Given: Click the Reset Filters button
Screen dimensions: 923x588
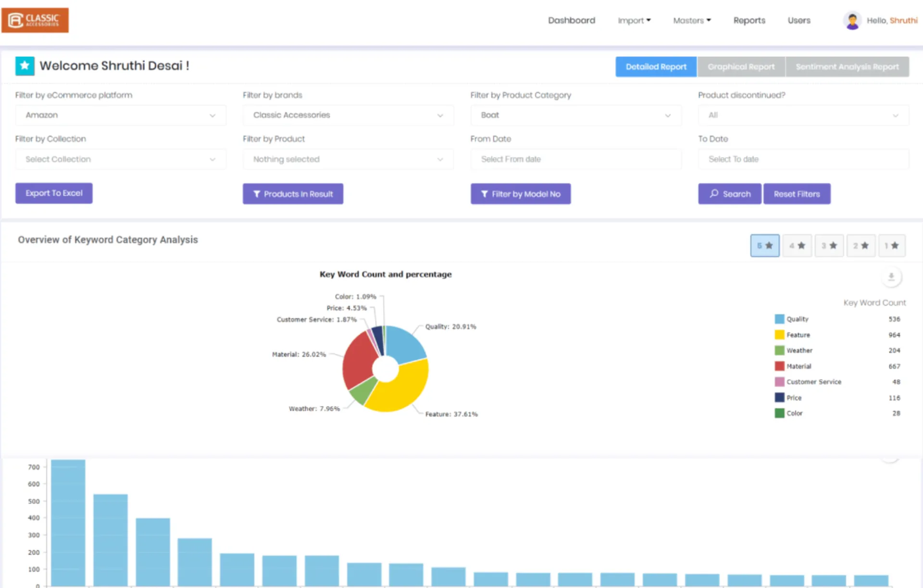Looking at the screenshot, I should pyautogui.click(x=797, y=194).
